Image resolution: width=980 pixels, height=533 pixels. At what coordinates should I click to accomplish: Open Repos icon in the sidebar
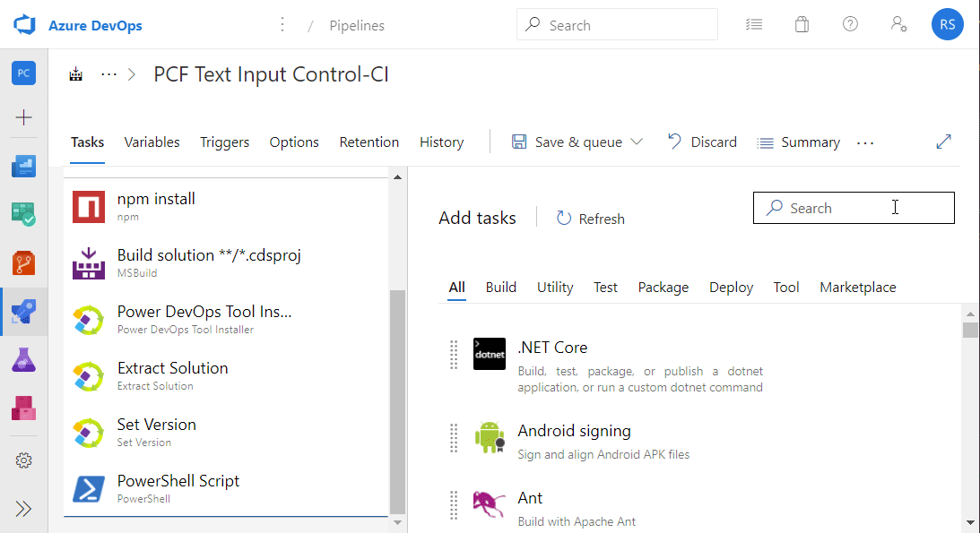coord(23,263)
